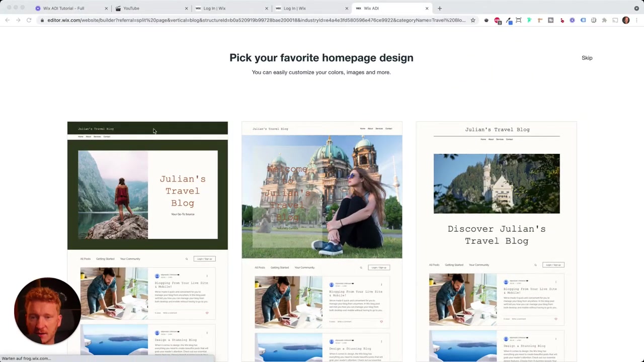Open the blue badge extension icon
Image resolution: width=644 pixels, height=362 pixels.
pyautogui.click(x=583, y=20)
